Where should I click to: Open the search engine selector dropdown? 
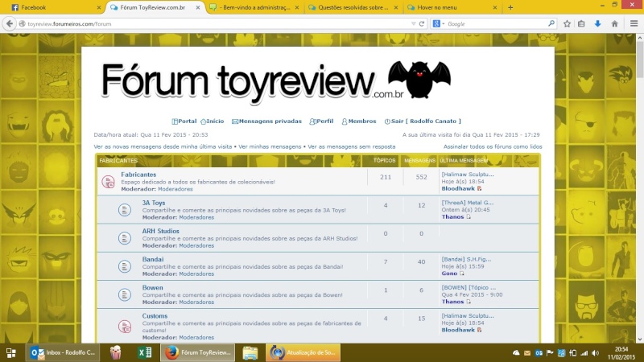pos(439,24)
